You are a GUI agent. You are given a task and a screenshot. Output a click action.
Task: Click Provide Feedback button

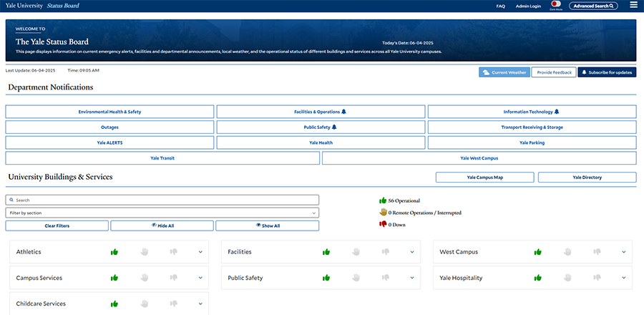(x=554, y=72)
